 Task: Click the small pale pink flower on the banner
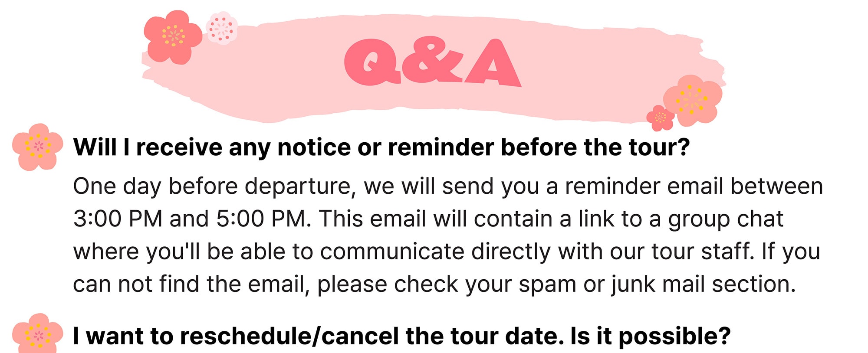[x=222, y=28]
